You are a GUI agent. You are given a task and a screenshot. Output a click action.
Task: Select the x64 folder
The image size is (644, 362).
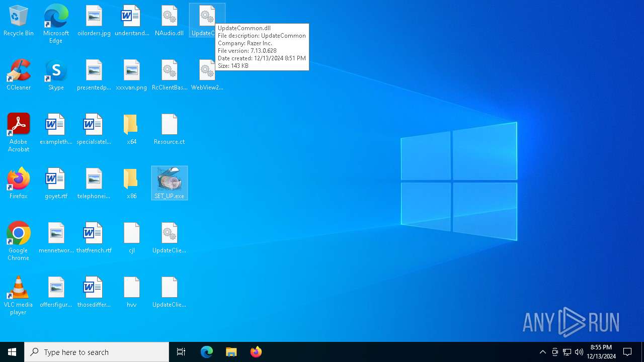point(132,129)
